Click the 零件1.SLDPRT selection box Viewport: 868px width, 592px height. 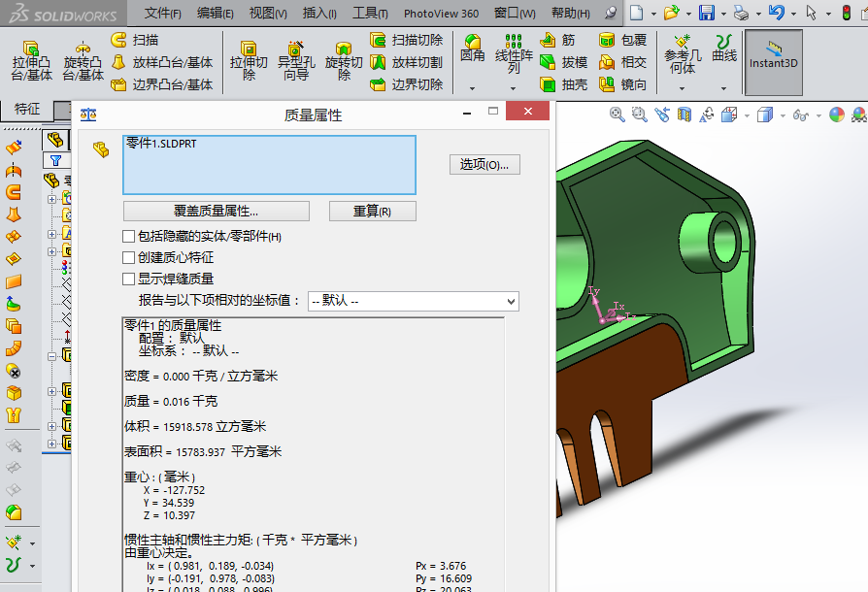[x=269, y=164]
